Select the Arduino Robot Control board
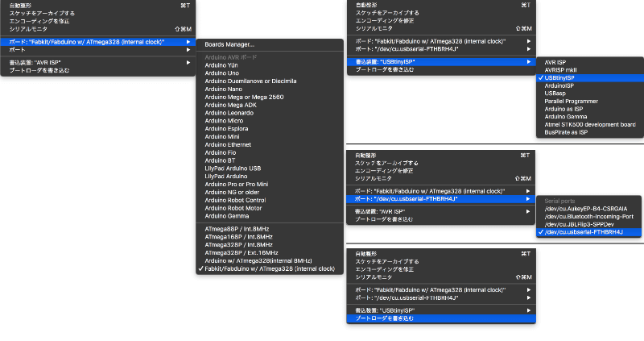The height and width of the screenshot is (341, 644). (270, 200)
